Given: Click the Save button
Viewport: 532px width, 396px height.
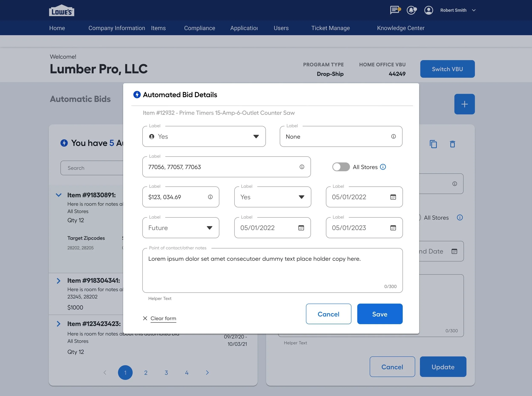Looking at the screenshot, I should 380,314.
